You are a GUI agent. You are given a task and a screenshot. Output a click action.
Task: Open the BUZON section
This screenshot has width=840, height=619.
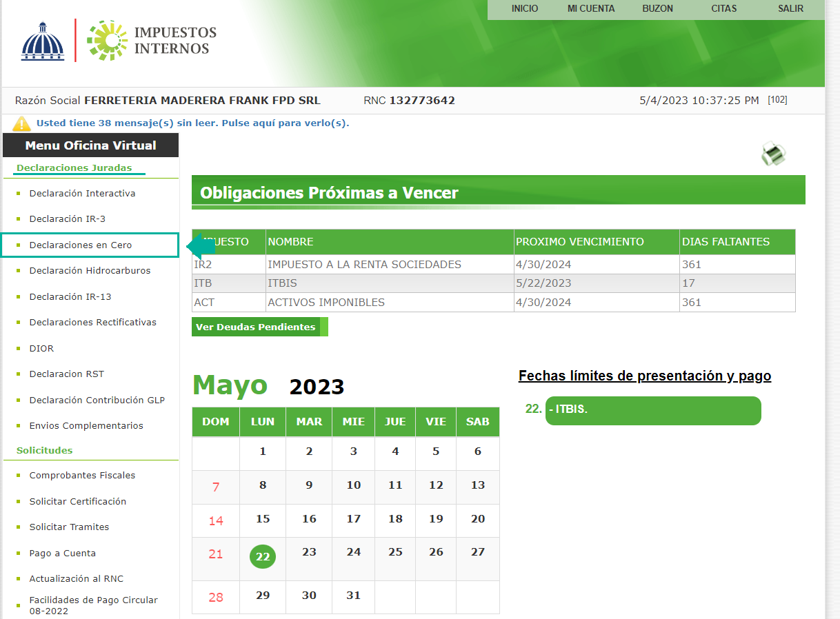click(x=657, y=9)
